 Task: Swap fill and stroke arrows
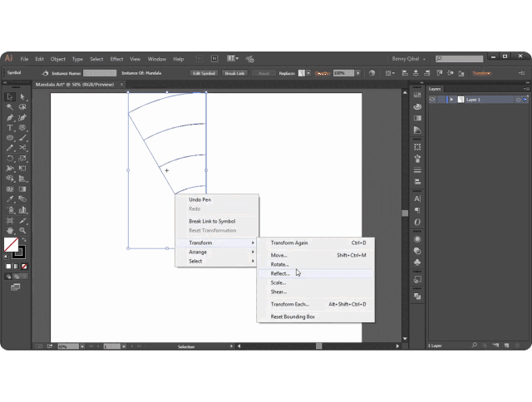coord(24,240)
